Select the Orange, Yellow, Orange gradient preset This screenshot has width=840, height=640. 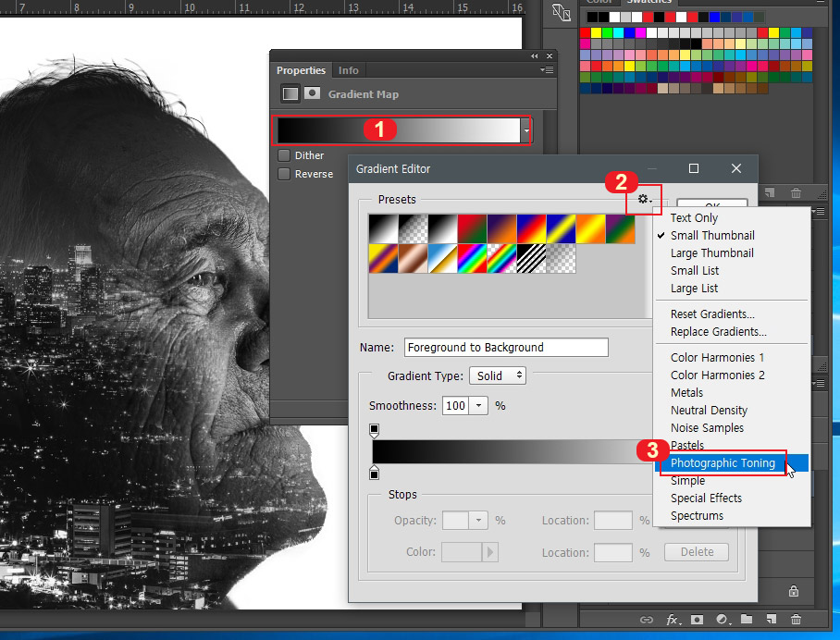(x=590, y=228)
